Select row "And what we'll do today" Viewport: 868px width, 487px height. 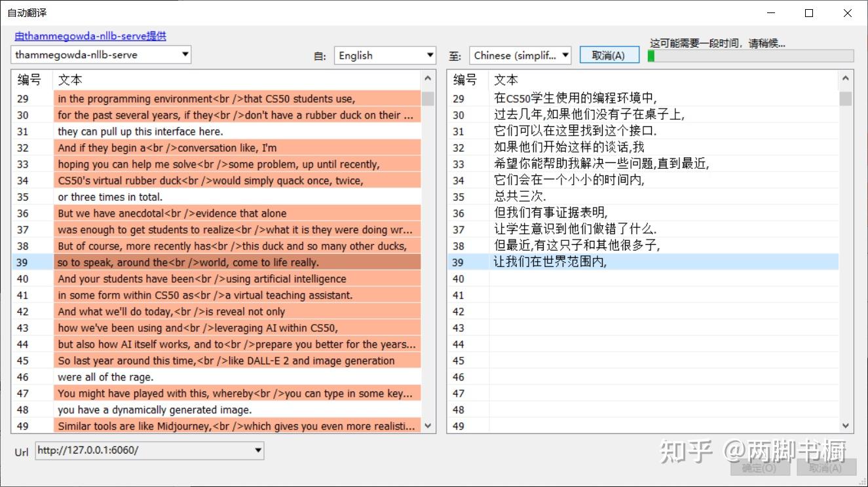click(217, 312)
